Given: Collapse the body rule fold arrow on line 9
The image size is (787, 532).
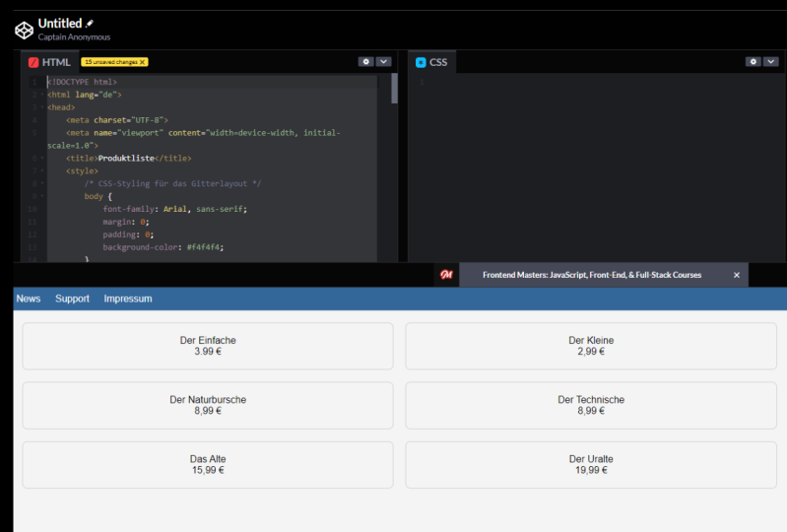Looking at the screenshot, I should pos(42,196).
